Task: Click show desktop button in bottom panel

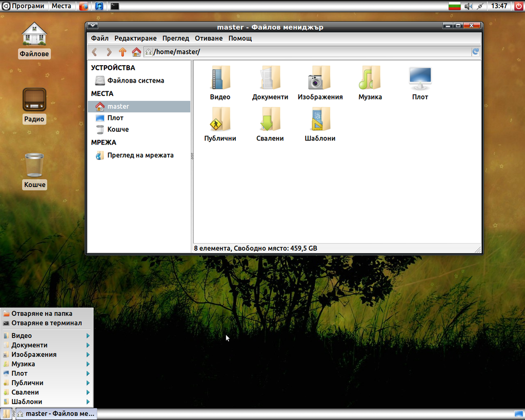Action: (519, 414)
